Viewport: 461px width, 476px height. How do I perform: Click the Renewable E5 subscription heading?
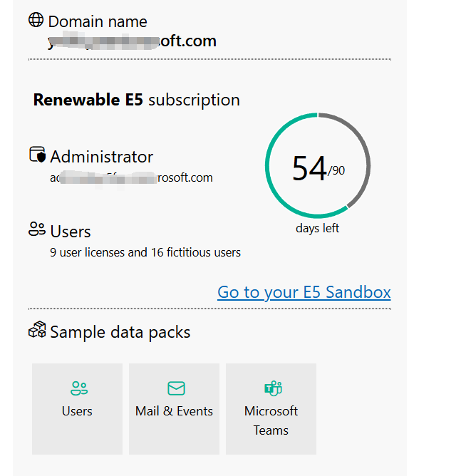(137, 100)
